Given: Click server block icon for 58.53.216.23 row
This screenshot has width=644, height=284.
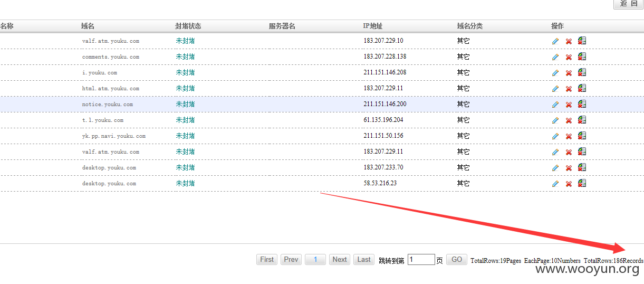Looking at the screenshot, I should click(582, 183).
